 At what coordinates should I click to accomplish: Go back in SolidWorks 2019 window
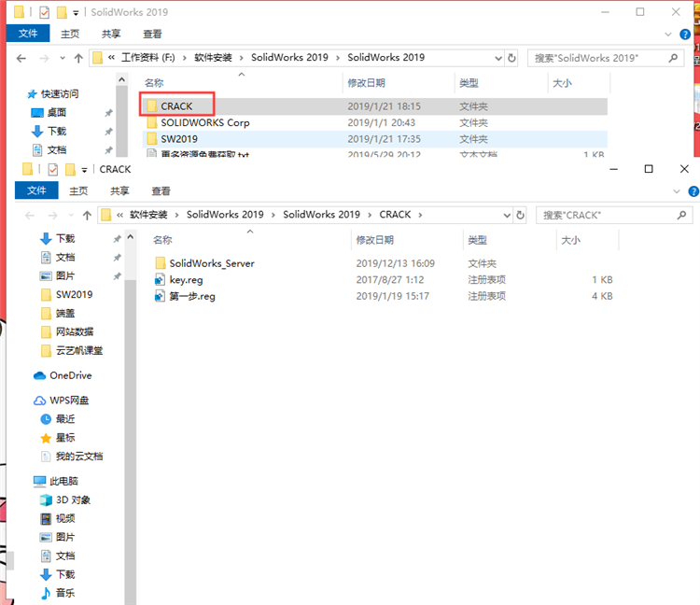tap(21, 58)
